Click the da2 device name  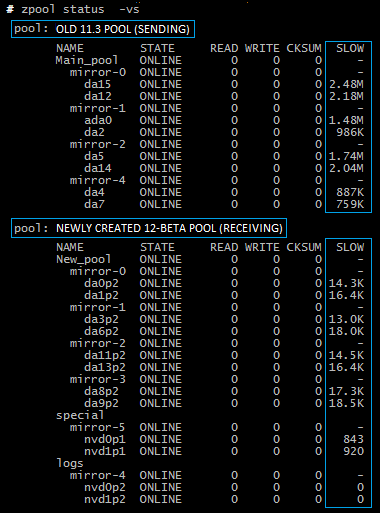coord(94,132)
